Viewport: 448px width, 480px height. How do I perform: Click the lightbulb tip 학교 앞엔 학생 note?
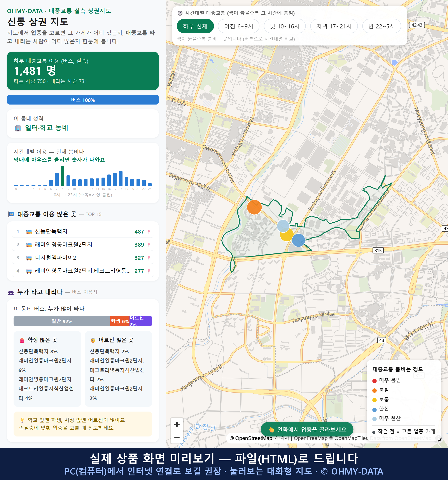[x=83, y=424]
